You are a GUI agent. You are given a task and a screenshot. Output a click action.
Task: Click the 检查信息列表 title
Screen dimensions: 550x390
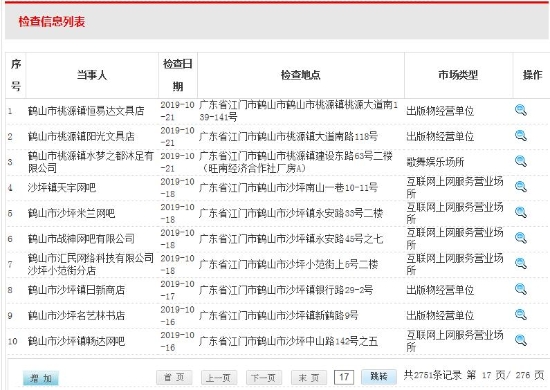coord(52,21)
